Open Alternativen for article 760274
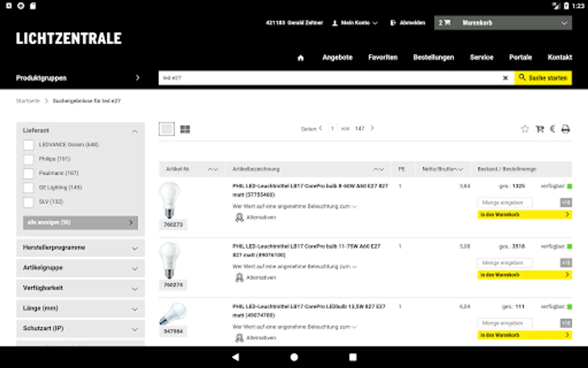This screenshot has width=588, height=368. coord(256,278)
